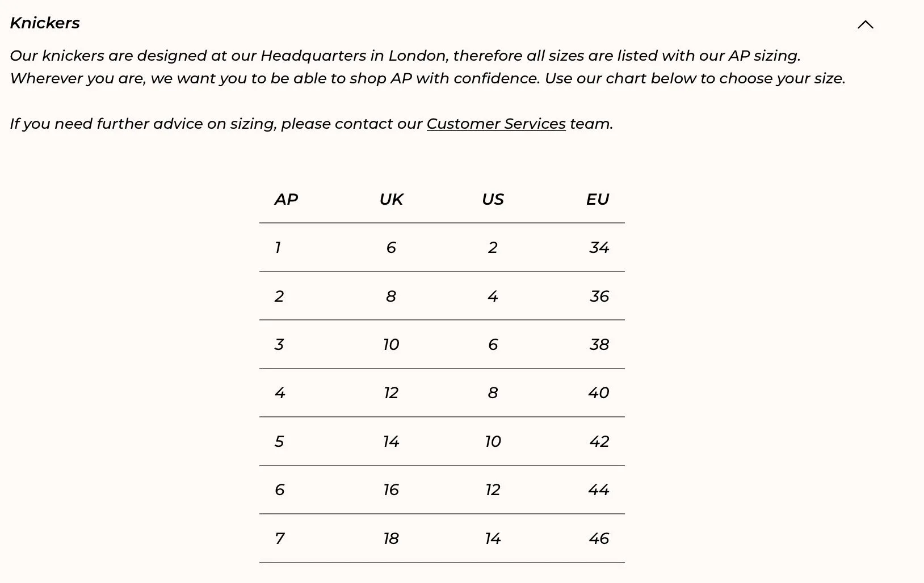This screenshot has width=924, height=583.
Task: Click the US column header
Action: (493, 200)
